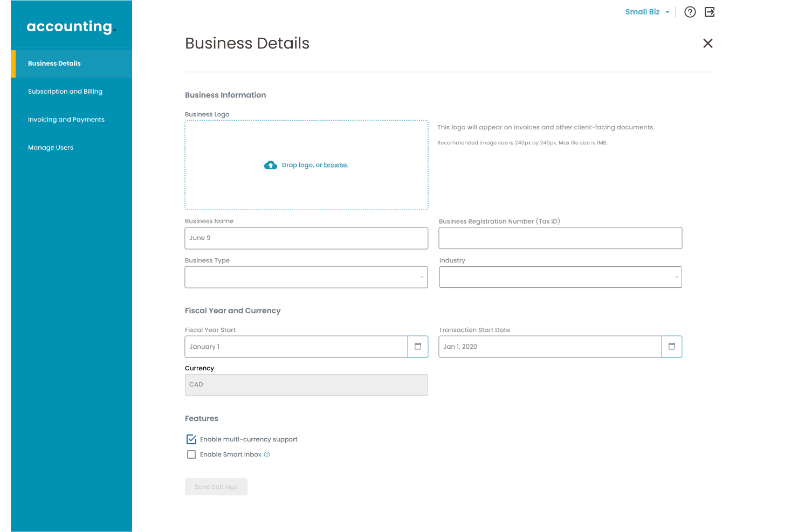Disable multi-currency support checkbox

[x=191, y=439]
